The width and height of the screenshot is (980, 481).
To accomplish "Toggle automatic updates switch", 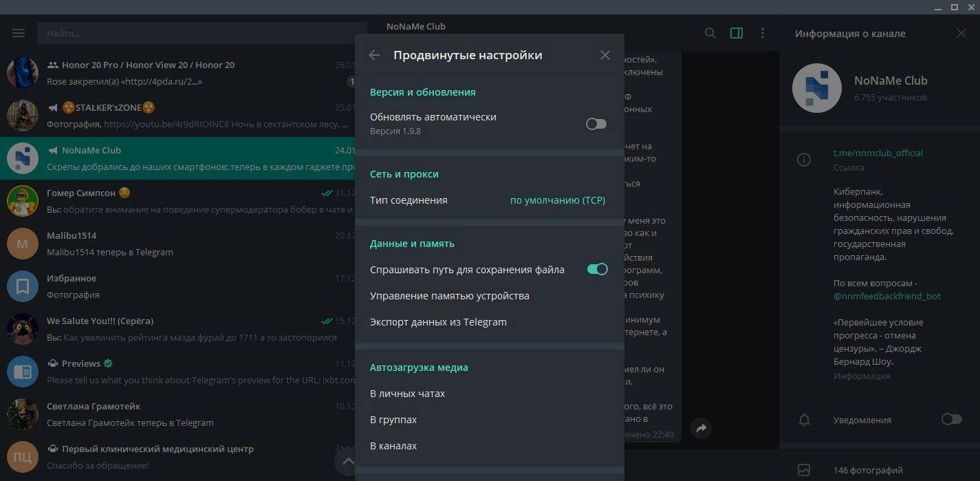I will 596,124.
